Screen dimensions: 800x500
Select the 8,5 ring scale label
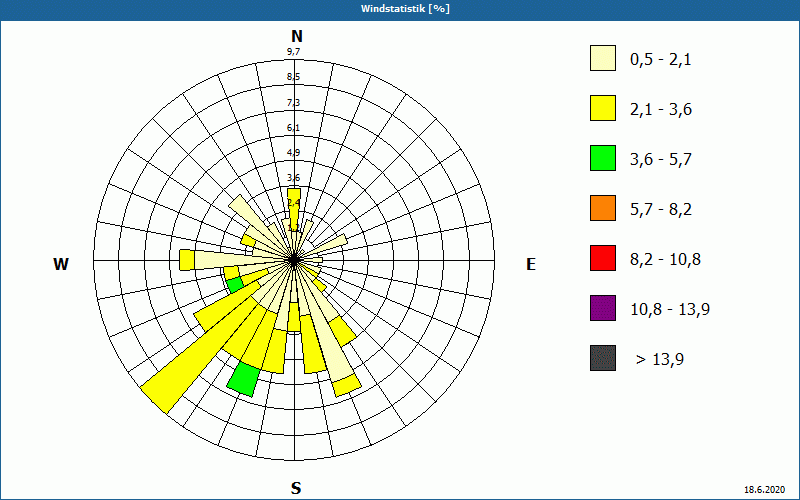293,77
